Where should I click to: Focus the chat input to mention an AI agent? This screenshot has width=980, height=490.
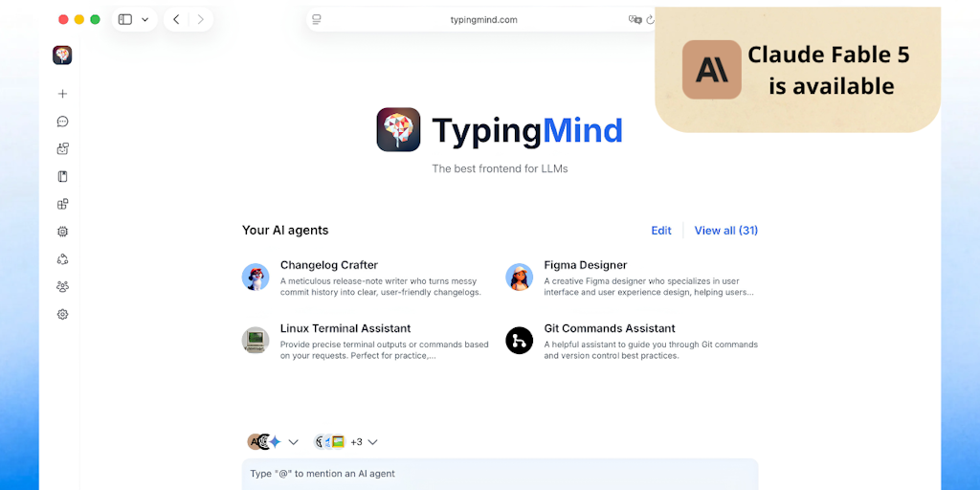coord(500,474)
